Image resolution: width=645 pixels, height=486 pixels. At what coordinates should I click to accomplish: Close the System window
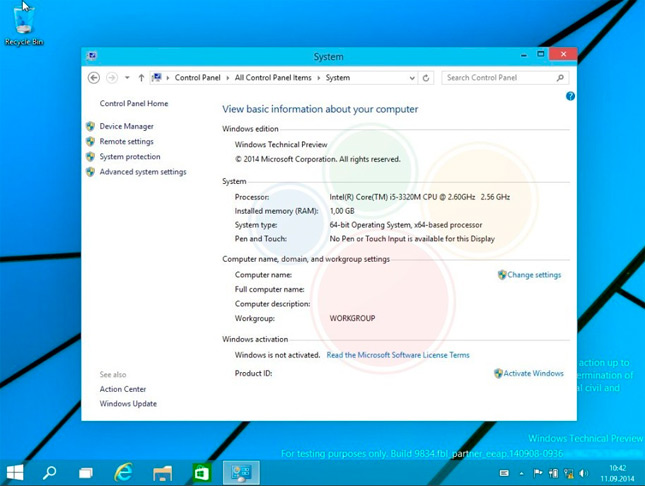(x=563, y=54)
